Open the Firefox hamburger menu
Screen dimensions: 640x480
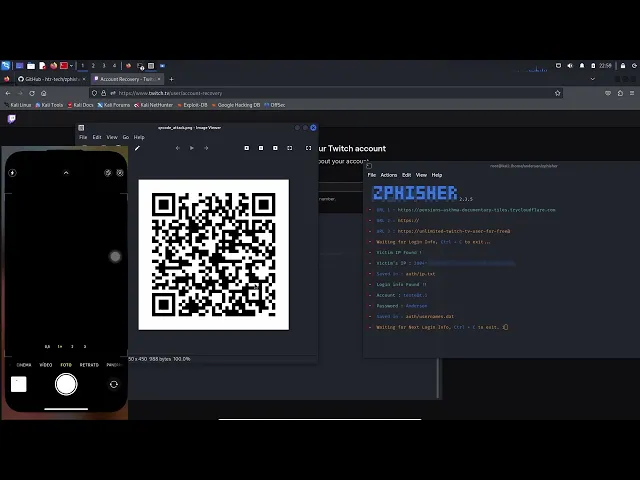[632, 93]
